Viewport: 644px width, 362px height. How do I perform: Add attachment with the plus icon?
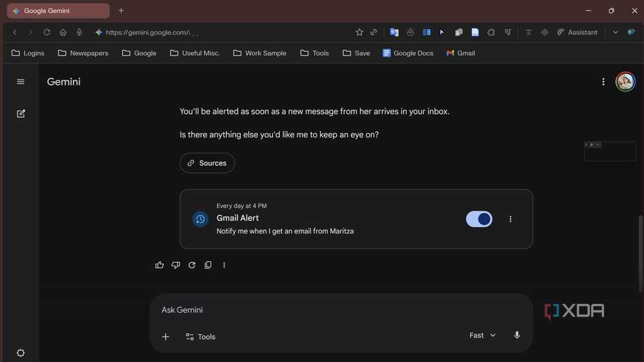tap(166, 337)
